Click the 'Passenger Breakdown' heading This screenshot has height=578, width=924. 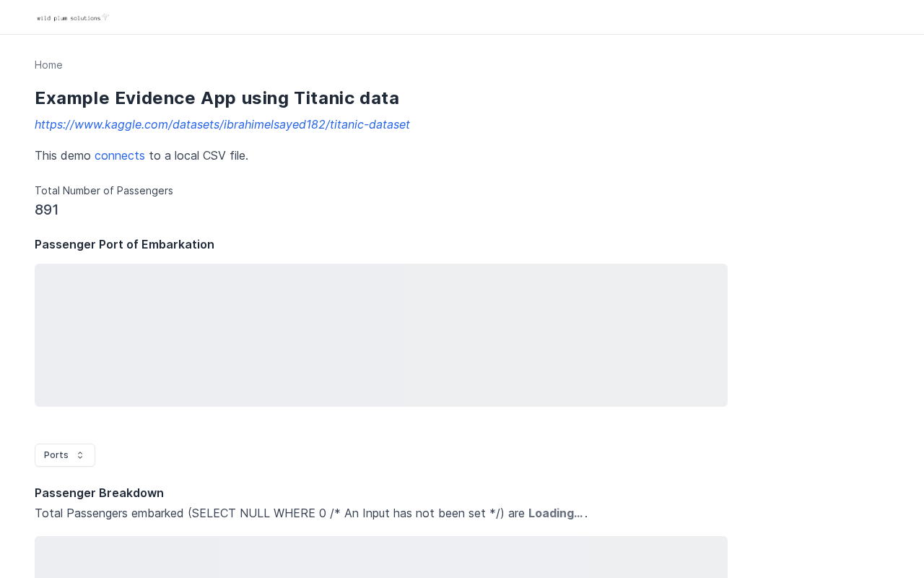coord(99,493)
